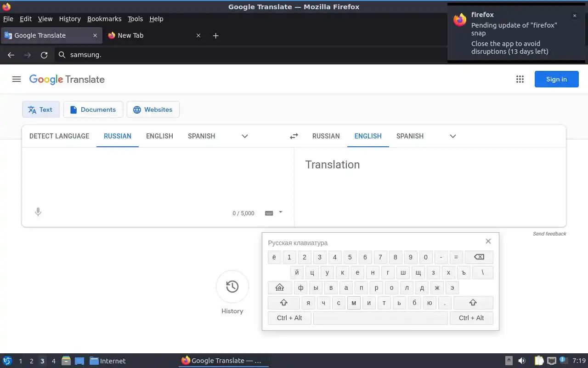Viewport: 588px width, 368px height.
Task: Open the Google Translate main menu hamburger
Action: tap(17, 79)
